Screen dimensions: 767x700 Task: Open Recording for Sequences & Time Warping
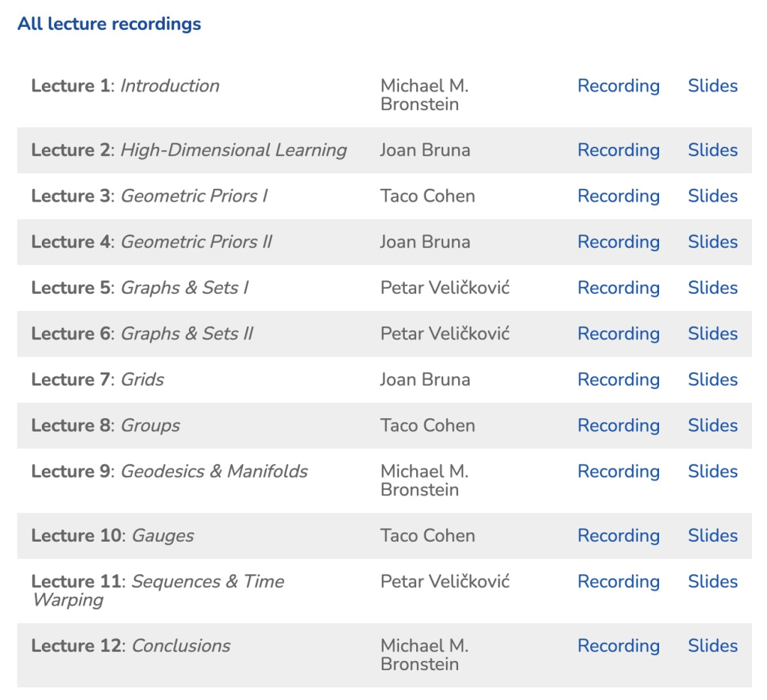click(x=618, y=581)
